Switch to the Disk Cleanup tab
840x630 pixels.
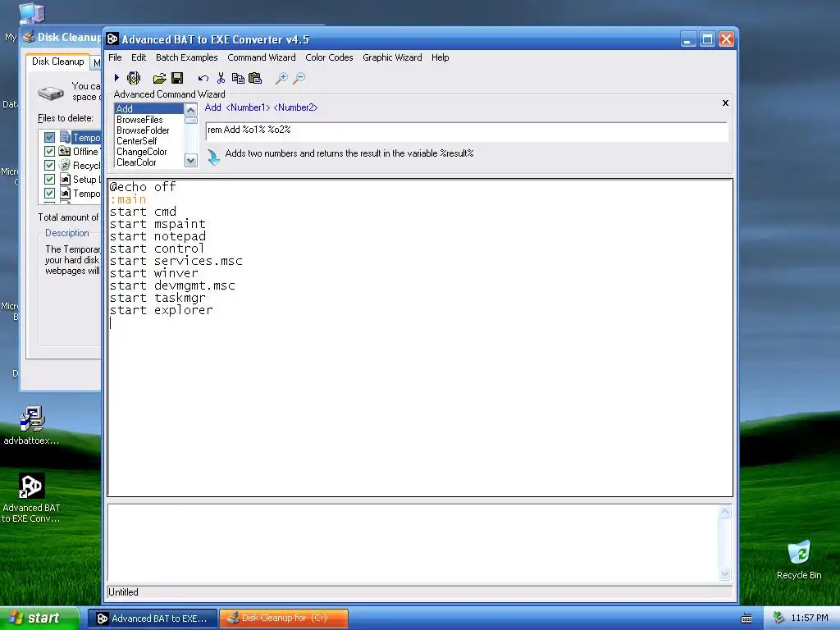pos(58,62)
